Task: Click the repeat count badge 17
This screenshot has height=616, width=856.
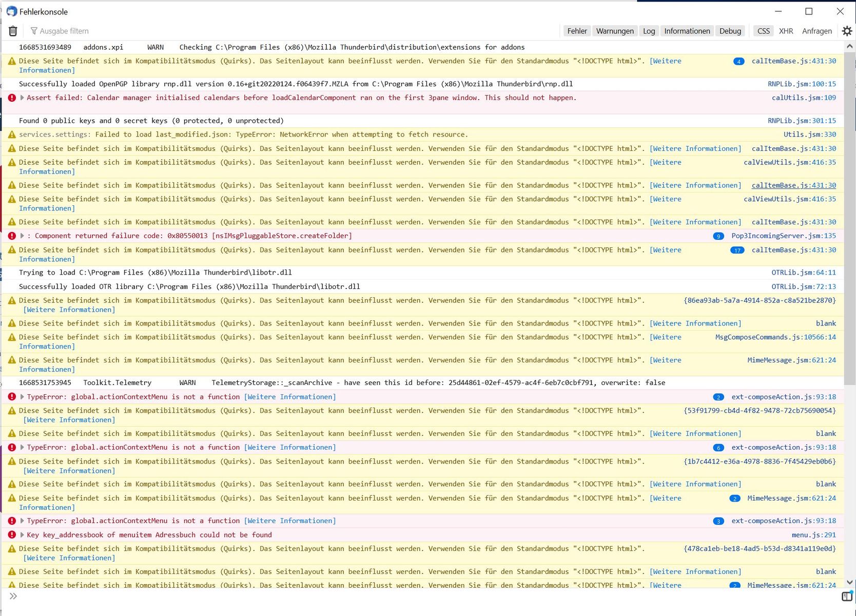Action: click(737, 251)
